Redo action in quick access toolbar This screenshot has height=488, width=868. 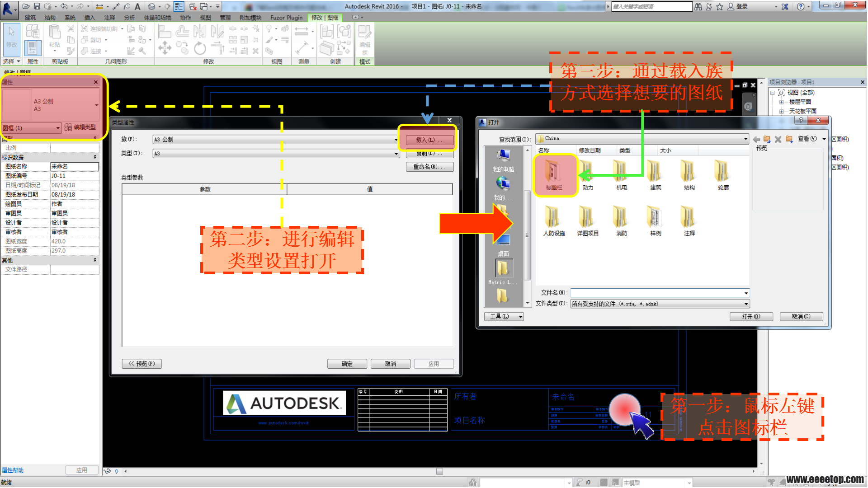tap(80, 6)
